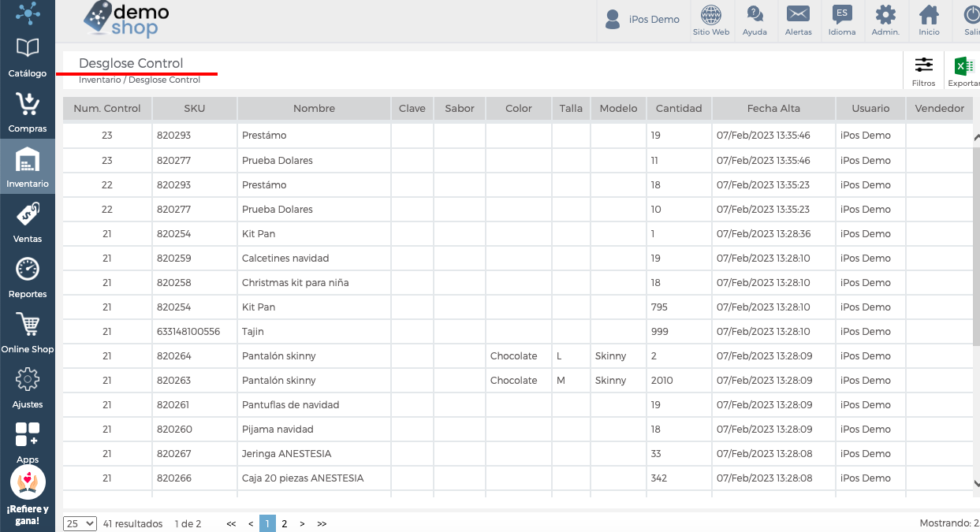Screen dimensions: 980x532
Task: Go to page 2 in the pagination
Action: click(x=285, y=523)
